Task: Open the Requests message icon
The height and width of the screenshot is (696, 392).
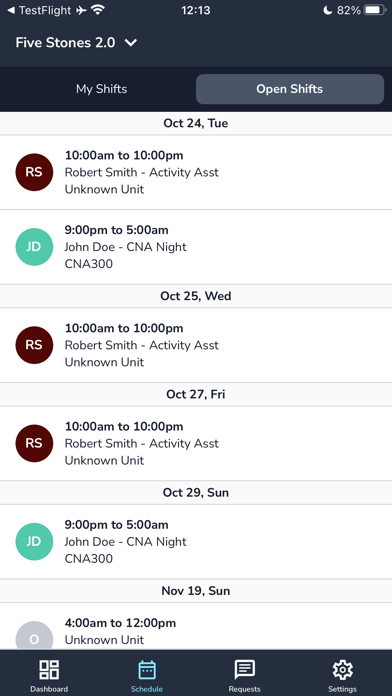Action: click(245, 670)
